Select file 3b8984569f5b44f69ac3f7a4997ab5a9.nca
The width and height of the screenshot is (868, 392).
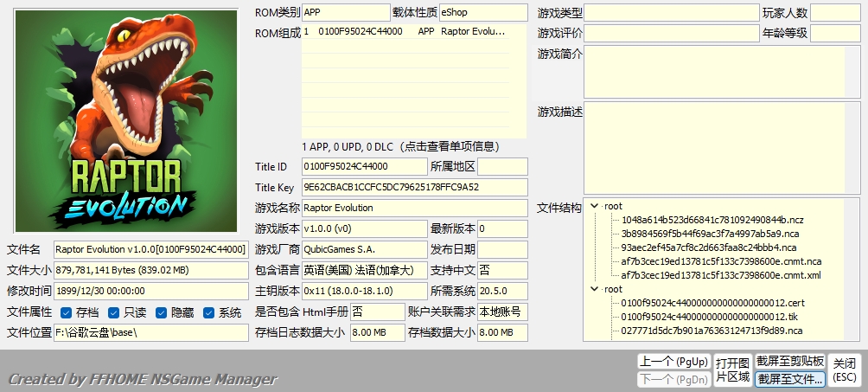click(x=710, y=234)
